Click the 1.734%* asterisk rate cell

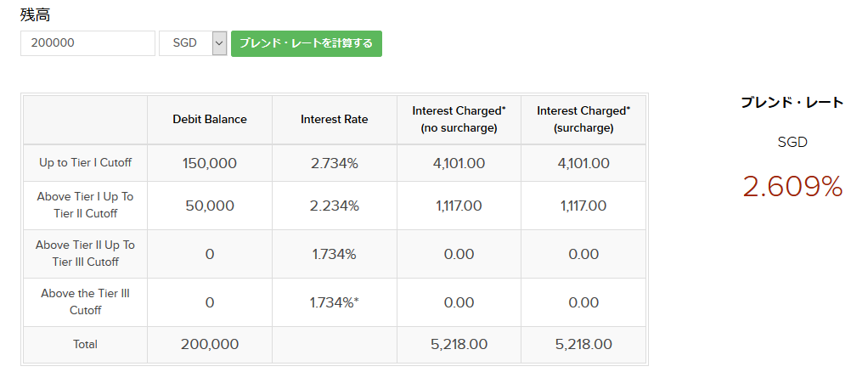pos(335,302)
